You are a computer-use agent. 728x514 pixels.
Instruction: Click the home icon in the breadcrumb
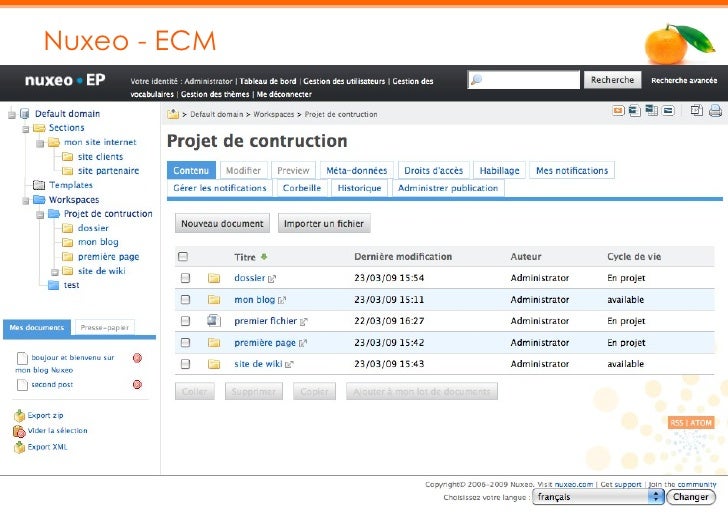tap(173, 114)
